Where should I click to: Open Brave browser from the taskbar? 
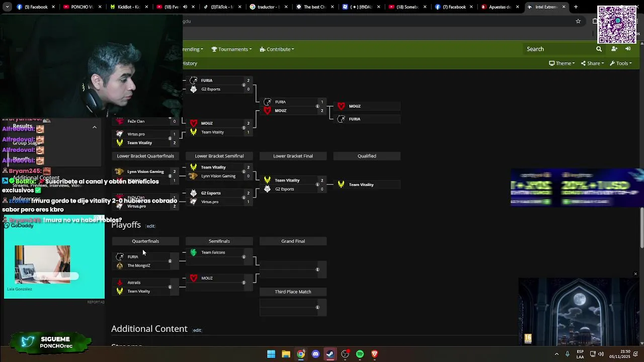point(374,354)
